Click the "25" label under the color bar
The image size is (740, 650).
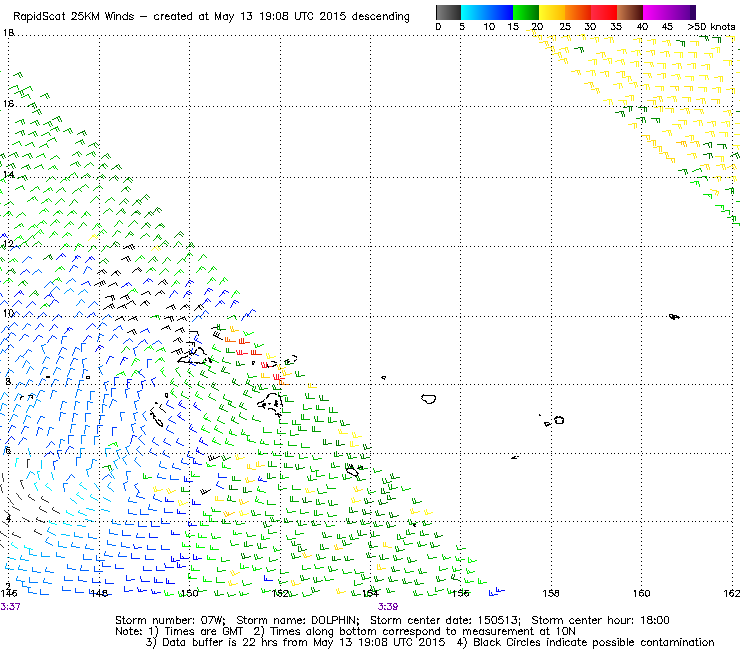[x=565, y=27]
